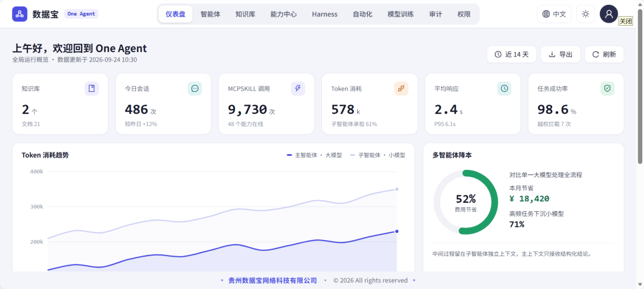Select the 仪表盘 tab
Image resolution: width=644 pixels, height=289 pixels.
pos(175,14)
